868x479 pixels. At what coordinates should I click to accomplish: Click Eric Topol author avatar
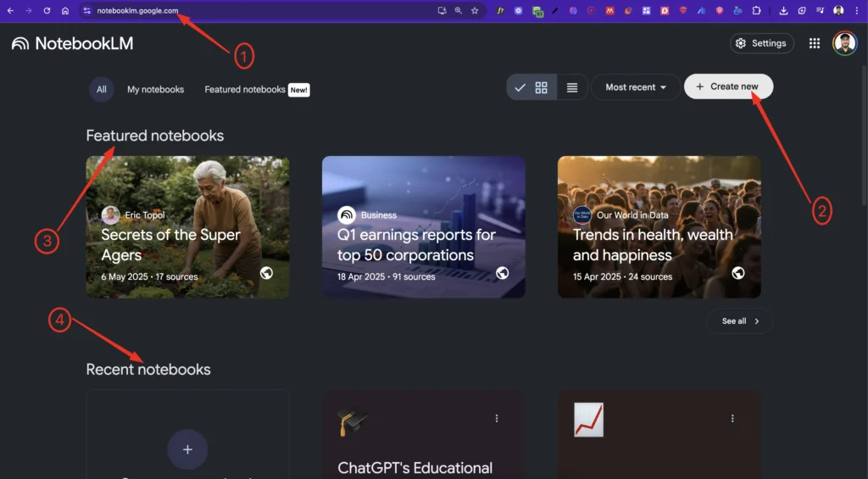click(x=111, y=214)
